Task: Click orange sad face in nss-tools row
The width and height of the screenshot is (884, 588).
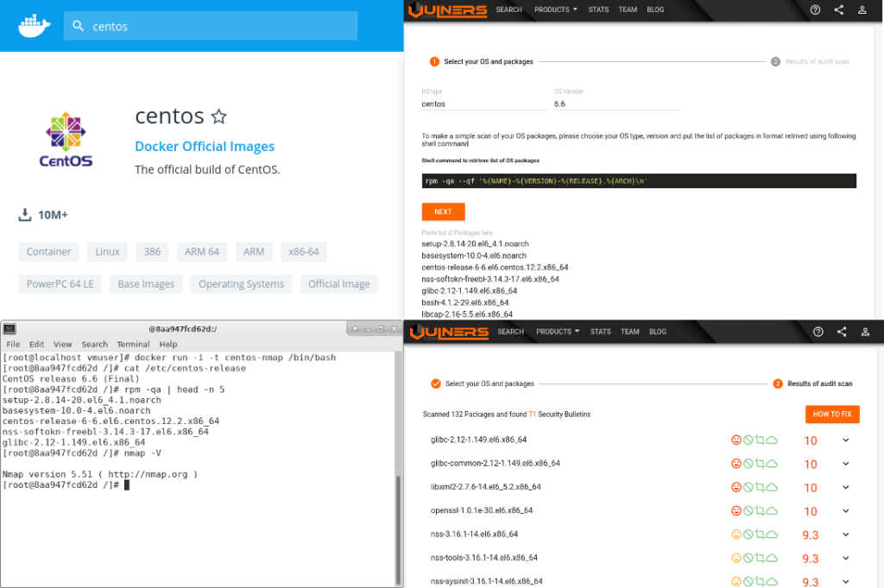Action: 736,558
